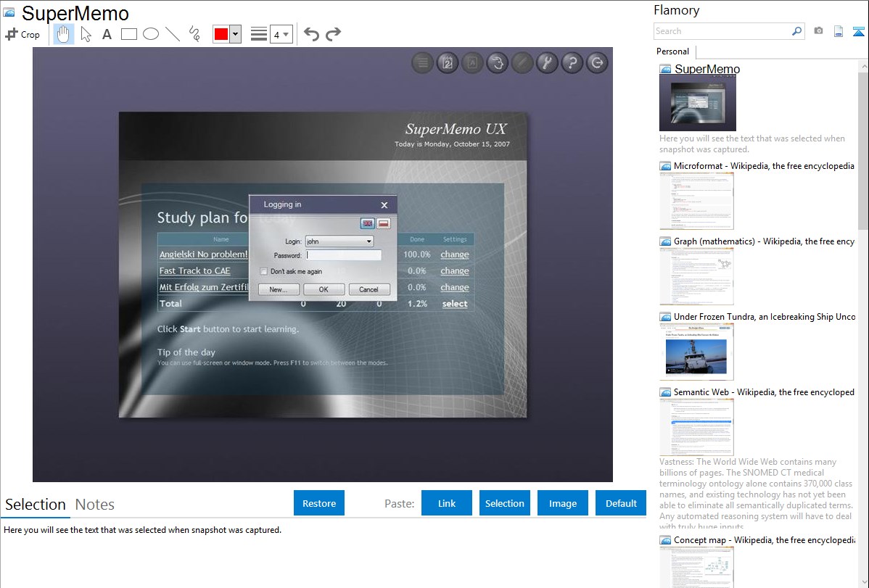Open the Login dropdown showing john
Screen dimensions: 869x588
[x=339, y=241]
